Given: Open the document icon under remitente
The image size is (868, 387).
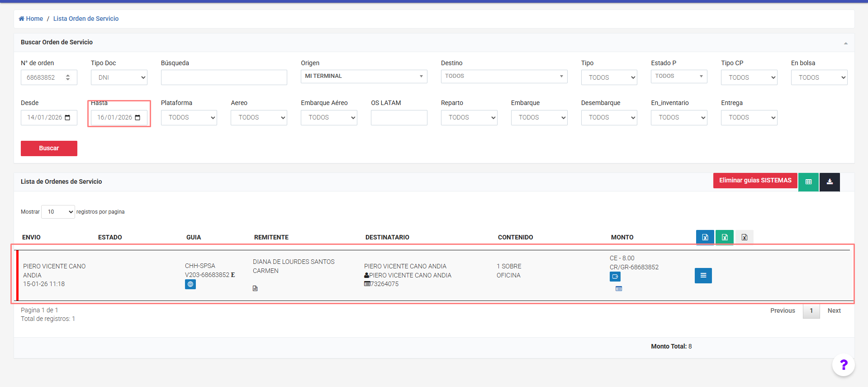Looking at the screenshot, I should tap(255, 288).
